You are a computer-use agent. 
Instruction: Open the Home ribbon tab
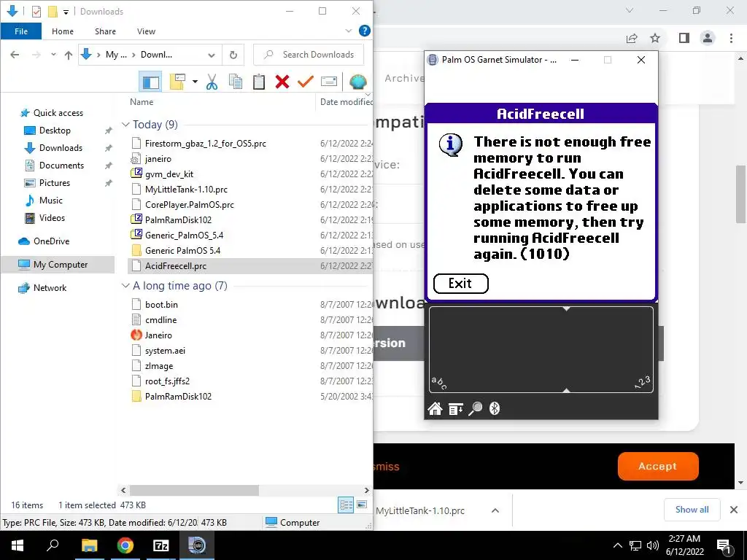63,31
